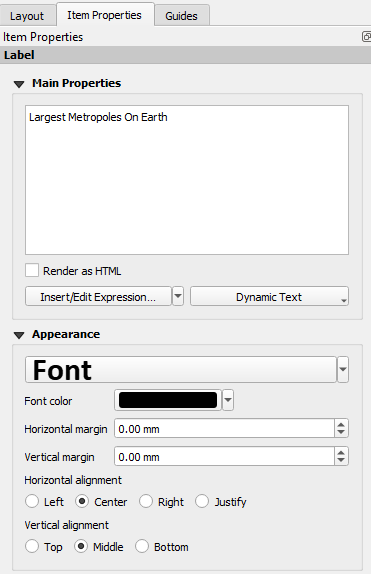
Task: Open the Font color dropdown arrow
Action: point(228,400)
